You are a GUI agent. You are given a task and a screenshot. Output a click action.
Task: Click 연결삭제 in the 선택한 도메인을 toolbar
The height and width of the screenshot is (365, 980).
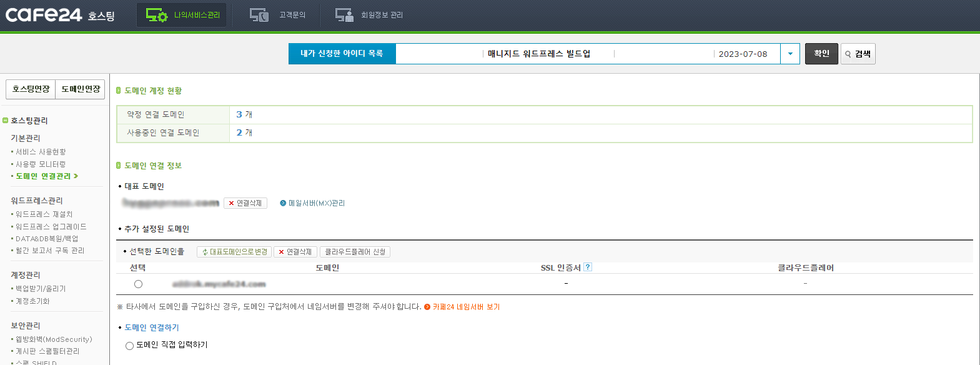pos(295,252)
